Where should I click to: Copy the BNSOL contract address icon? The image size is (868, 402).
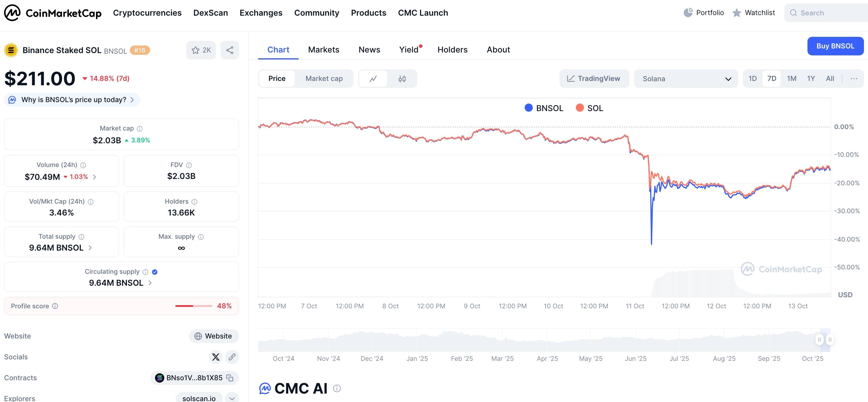coord(230,378)
